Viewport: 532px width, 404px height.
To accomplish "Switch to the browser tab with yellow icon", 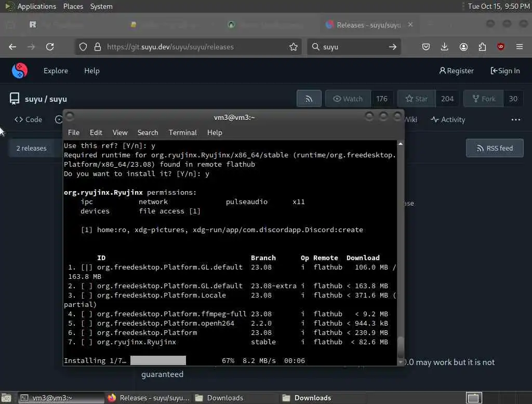I will [x=134, y=24].
